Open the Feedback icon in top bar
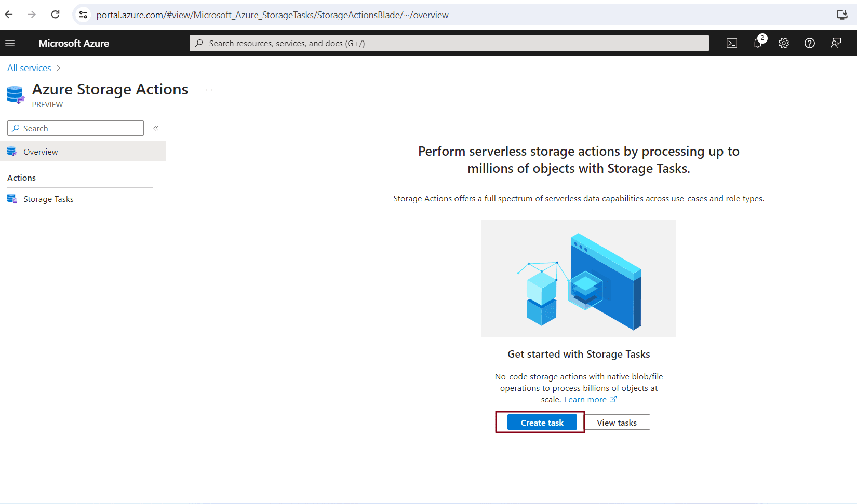 pos(836,43)
